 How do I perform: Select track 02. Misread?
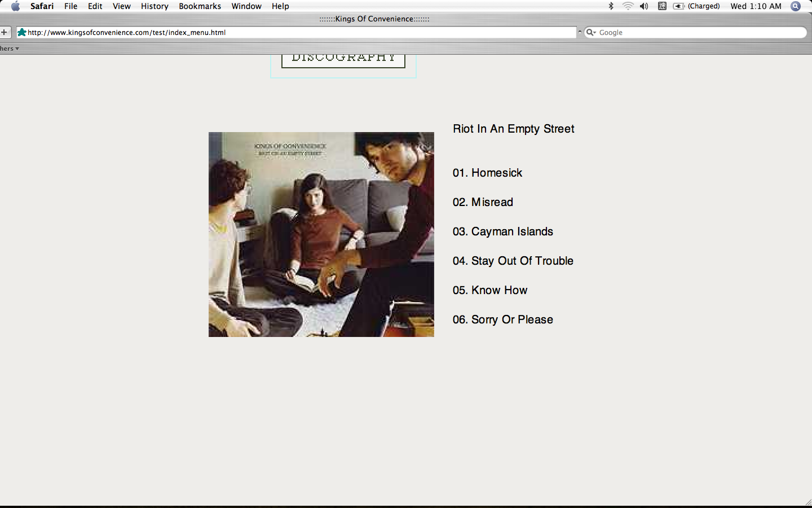[x=483, y=202]
